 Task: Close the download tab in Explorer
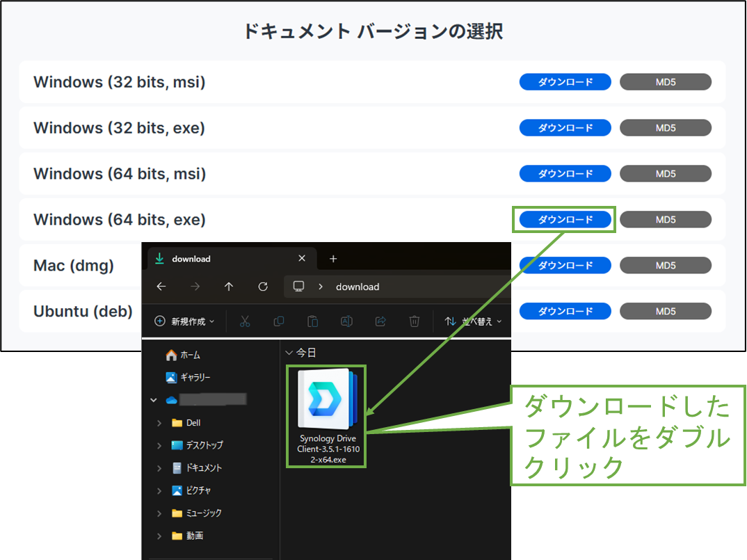click(x=302, y=258)
